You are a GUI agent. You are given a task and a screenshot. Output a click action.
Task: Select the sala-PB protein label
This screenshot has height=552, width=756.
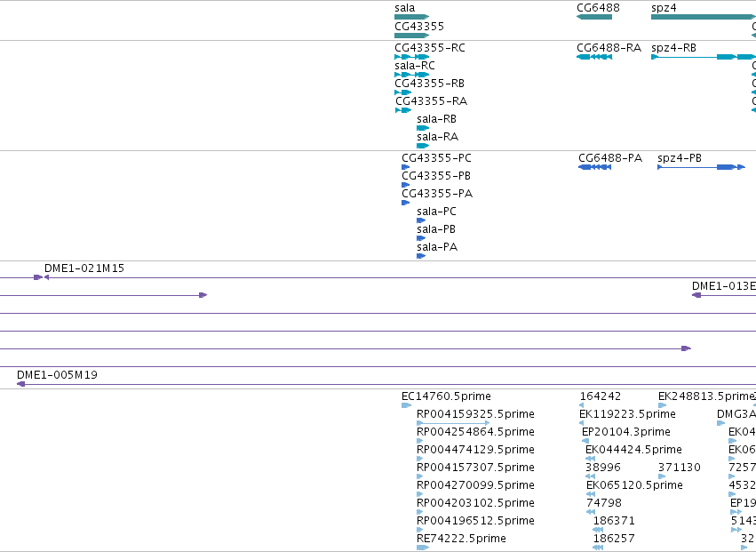coord(436,229)
